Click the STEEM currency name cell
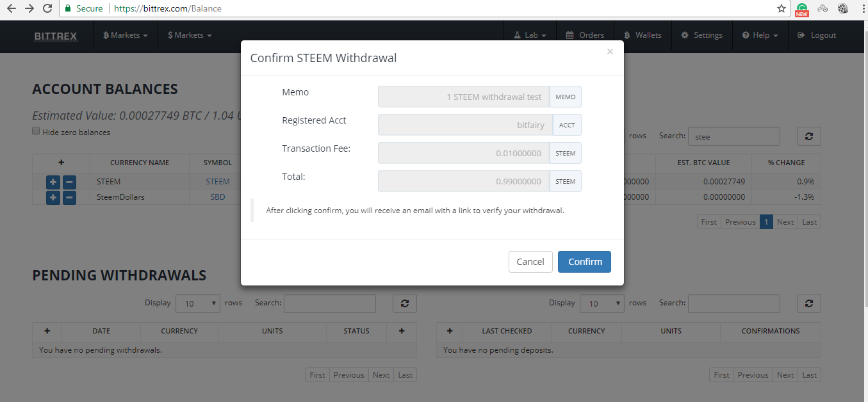Image resolution: width=868 pixels, height=402 pixels. [x=140, y=182]
